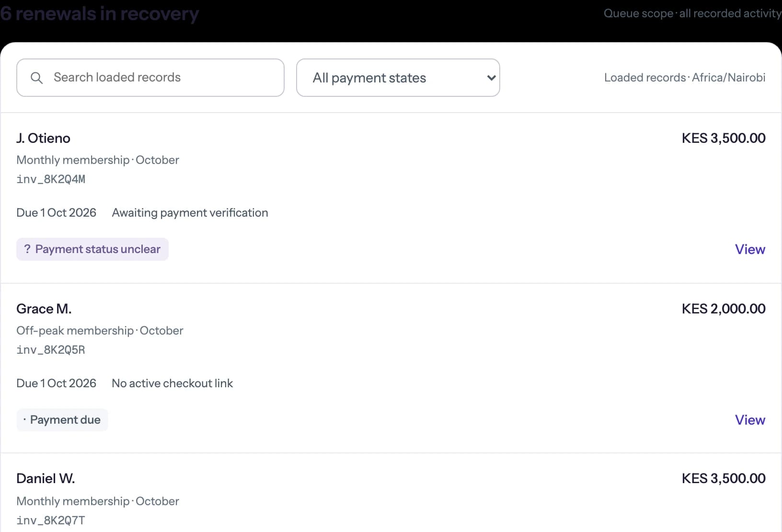The image size is (782, 532).
Task: Select the J. Otieno name
Action: click(x=43, y=138)
